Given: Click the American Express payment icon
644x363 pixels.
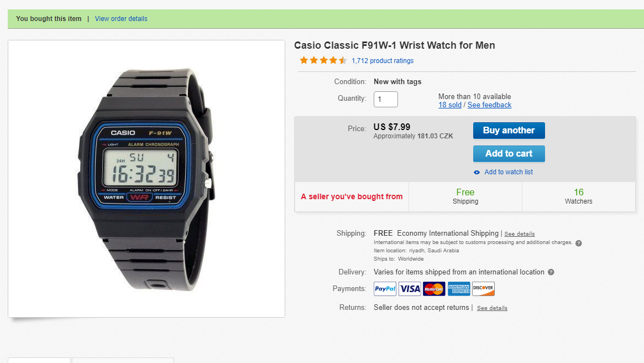Looking at the screenshot, I should click(459, 289).
